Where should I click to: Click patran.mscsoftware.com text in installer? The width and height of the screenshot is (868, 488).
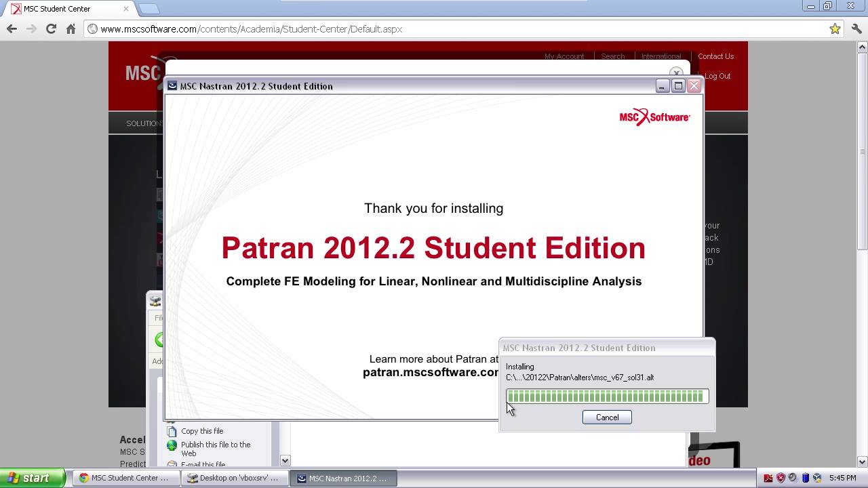431,372
